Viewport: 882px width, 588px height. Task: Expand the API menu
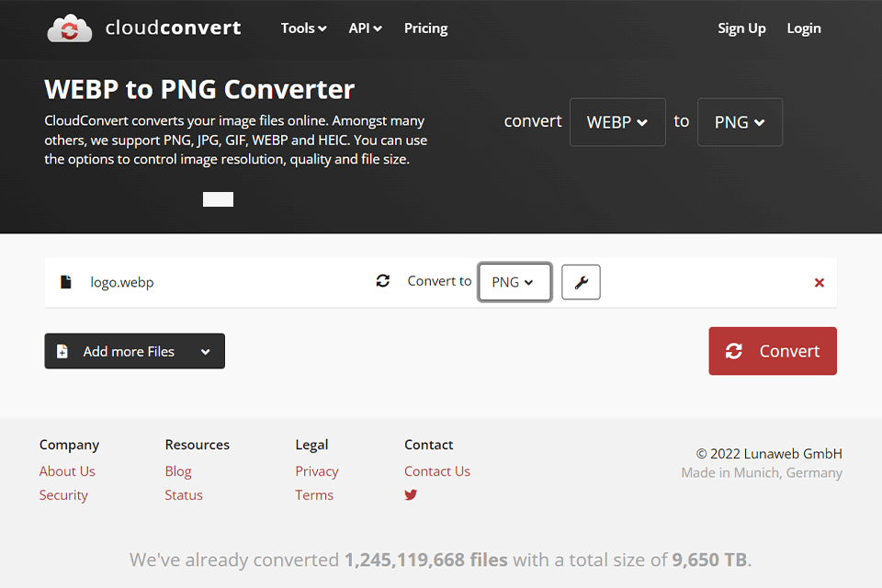coord(365,28)
